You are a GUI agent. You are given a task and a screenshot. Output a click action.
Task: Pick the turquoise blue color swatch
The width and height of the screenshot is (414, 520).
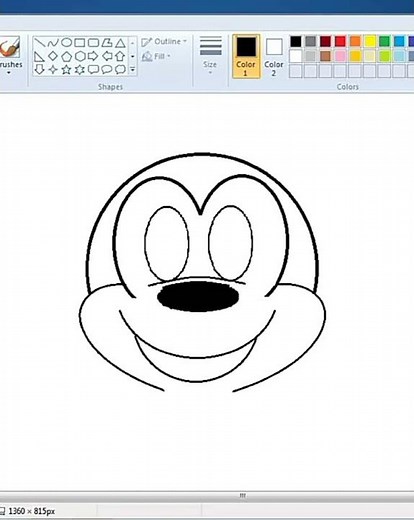(399, 42)
